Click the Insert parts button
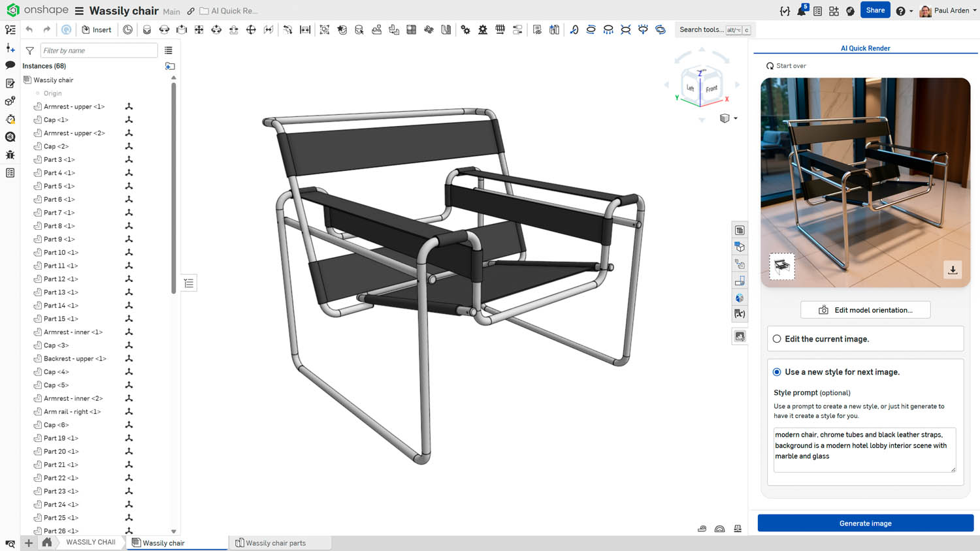Viewport: 980px width, 551px height. tap(96, 30)
